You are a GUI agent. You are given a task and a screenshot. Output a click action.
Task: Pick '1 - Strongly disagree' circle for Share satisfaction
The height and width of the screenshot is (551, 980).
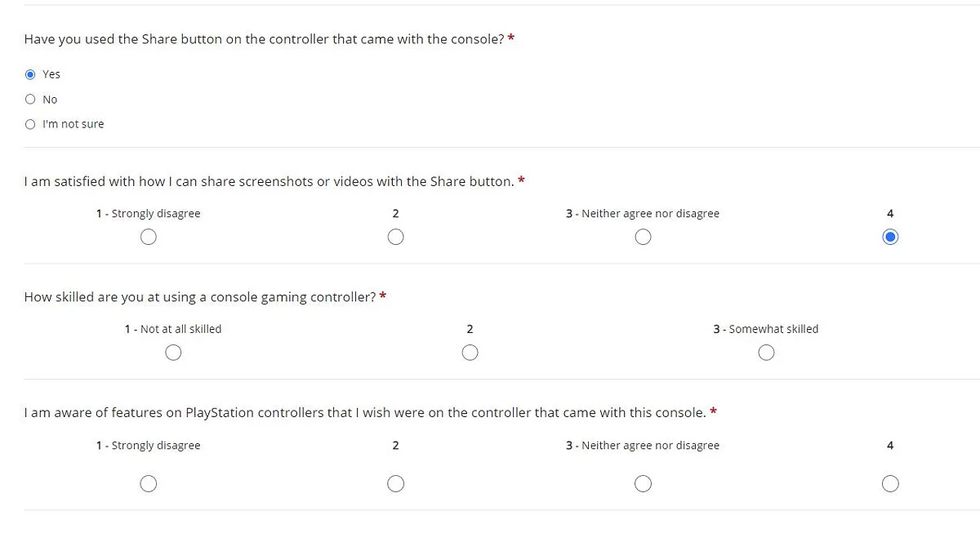148,237
